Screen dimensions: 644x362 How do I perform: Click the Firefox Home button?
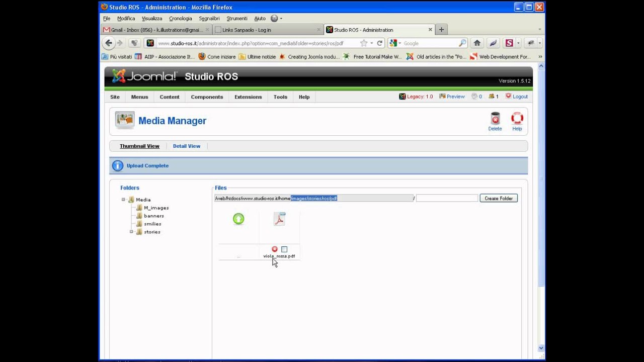click(477, 43)
